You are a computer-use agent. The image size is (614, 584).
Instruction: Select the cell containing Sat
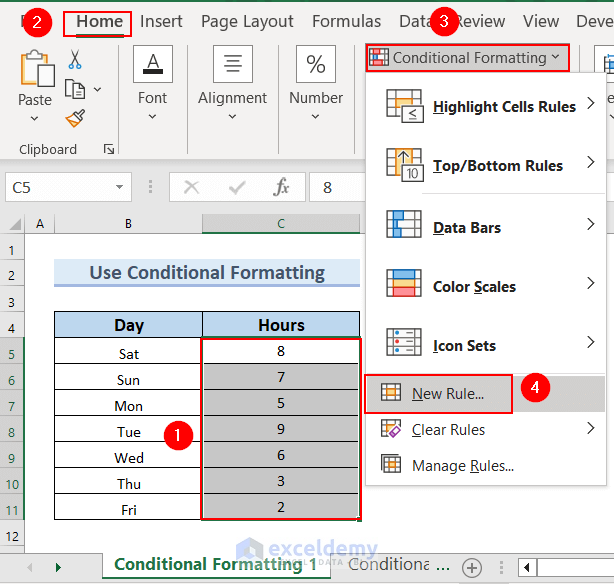(128, 351)
